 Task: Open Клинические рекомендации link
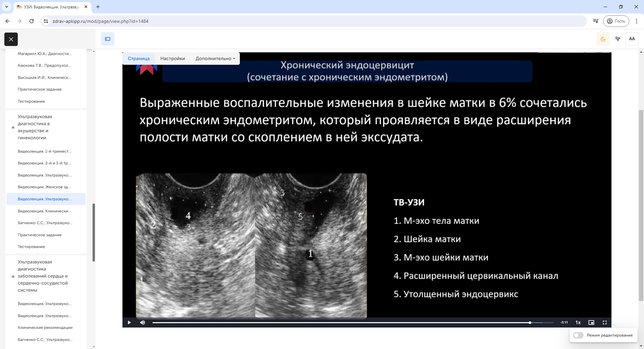pos(45,328)
